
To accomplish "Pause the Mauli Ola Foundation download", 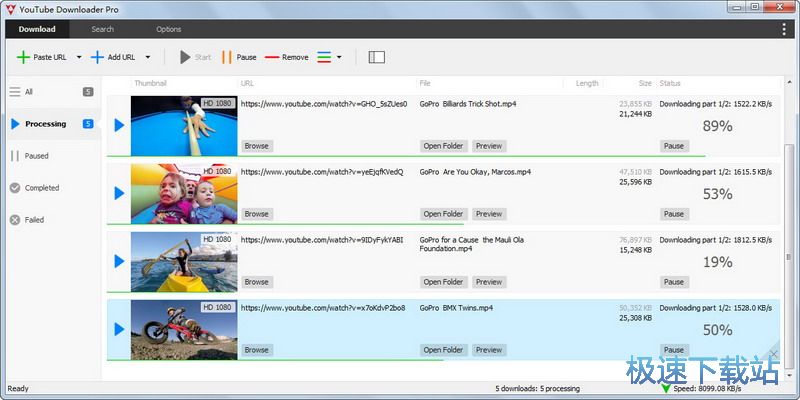I will (674, 282).
